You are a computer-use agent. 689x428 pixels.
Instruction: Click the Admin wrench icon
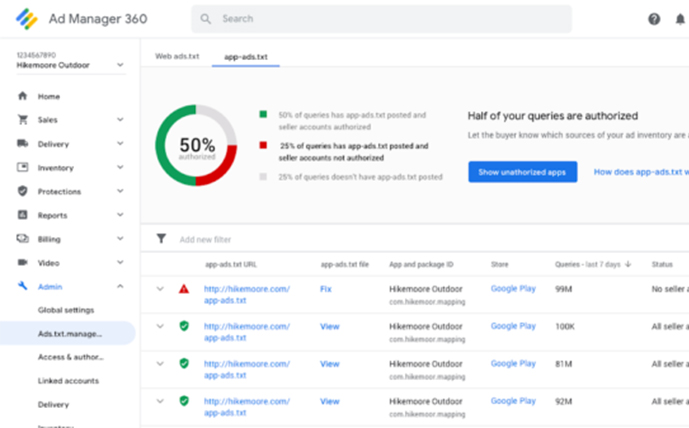pos(22,286)
